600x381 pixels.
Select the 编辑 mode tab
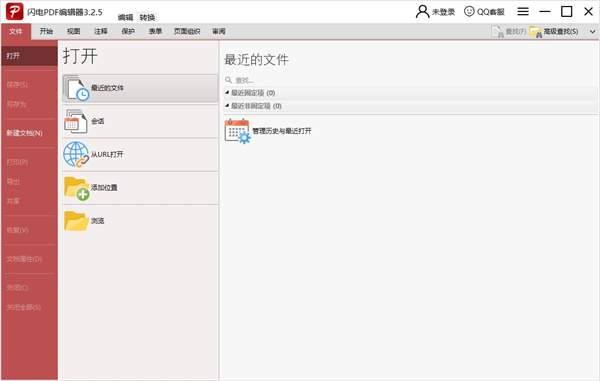[125, 18]
